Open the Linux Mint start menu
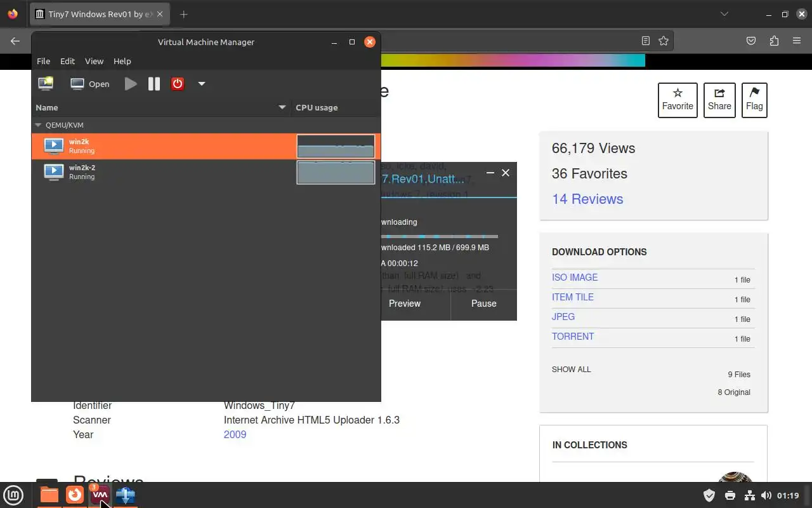The width and height of the screenshot is (812, 508). (x=13, y=495)
